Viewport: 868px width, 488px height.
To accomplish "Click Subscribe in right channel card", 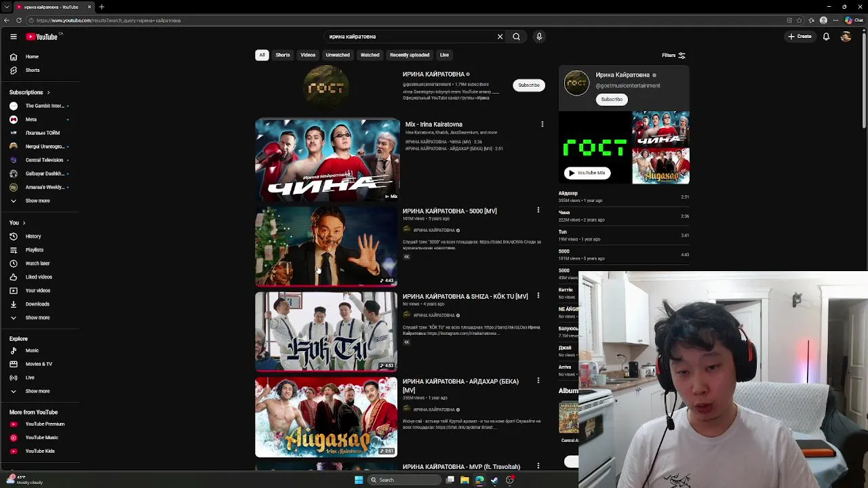I will (x=612, y=100).
